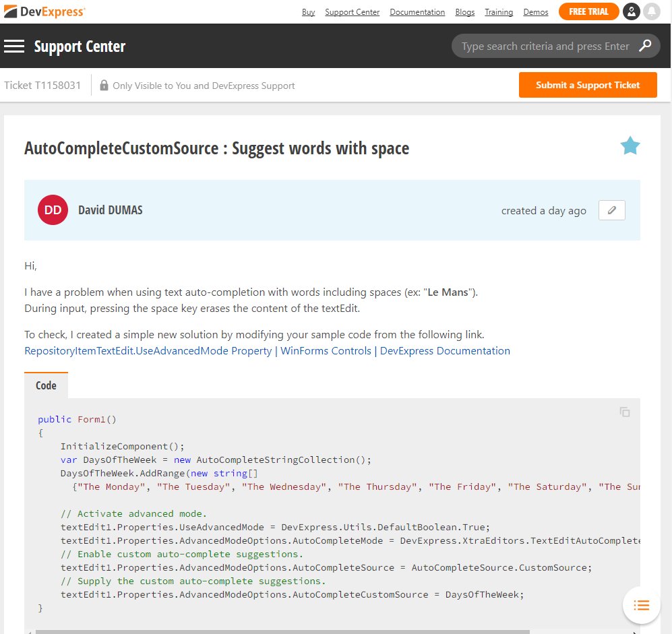Click the FREE TRIAL button
Image resolution: width=672 pixels, height=634 pixels.
click(x=588, y=11)
